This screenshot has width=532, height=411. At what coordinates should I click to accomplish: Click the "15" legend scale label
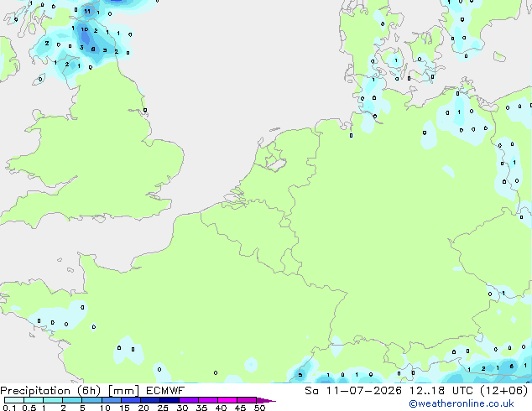pyautogui.click(x=124, y=408)
